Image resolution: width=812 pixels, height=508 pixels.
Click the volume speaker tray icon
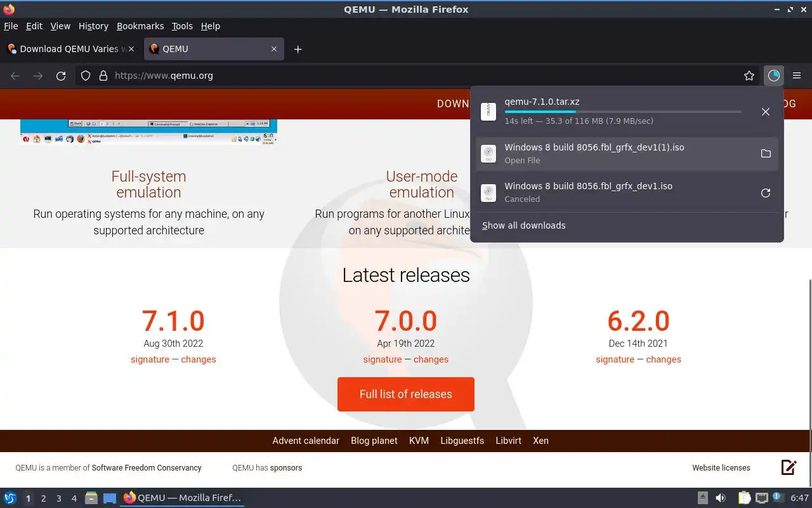coord(721,498)
